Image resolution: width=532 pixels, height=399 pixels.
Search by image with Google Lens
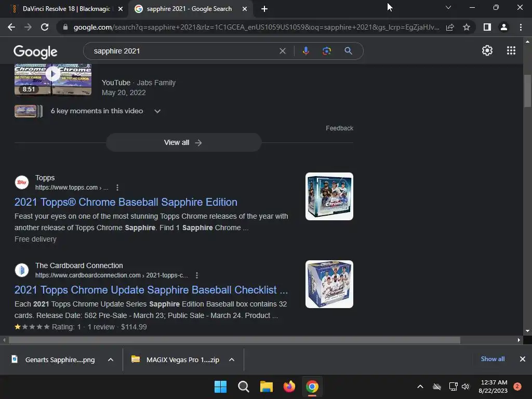point(327,51)
